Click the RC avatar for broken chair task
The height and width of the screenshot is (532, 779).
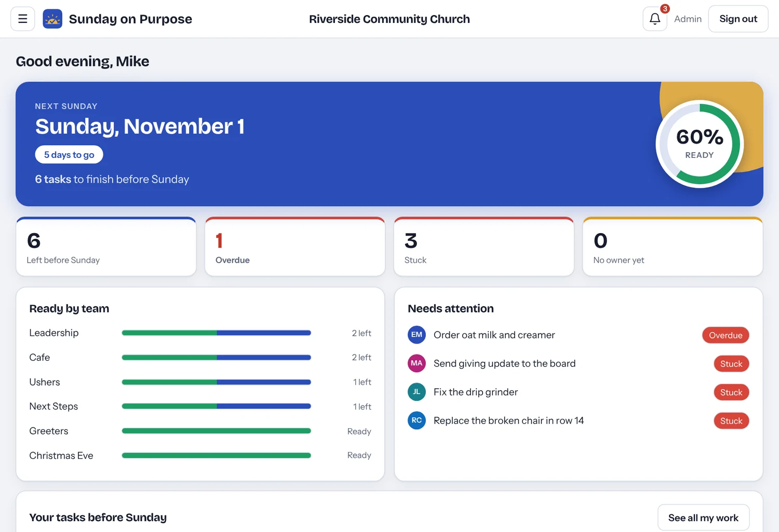point(417,420)
